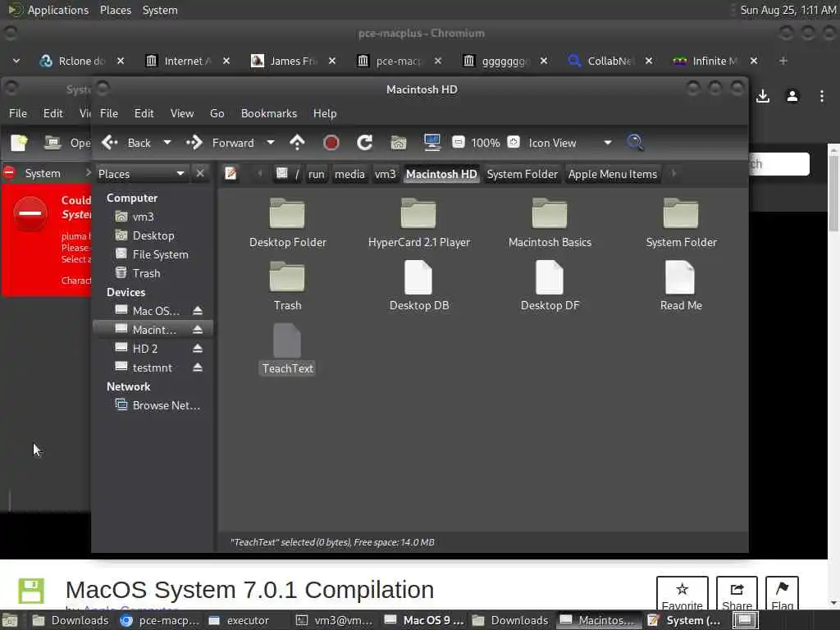Select the TeachText file icon

pyautogui.click(x=287, y=340)
